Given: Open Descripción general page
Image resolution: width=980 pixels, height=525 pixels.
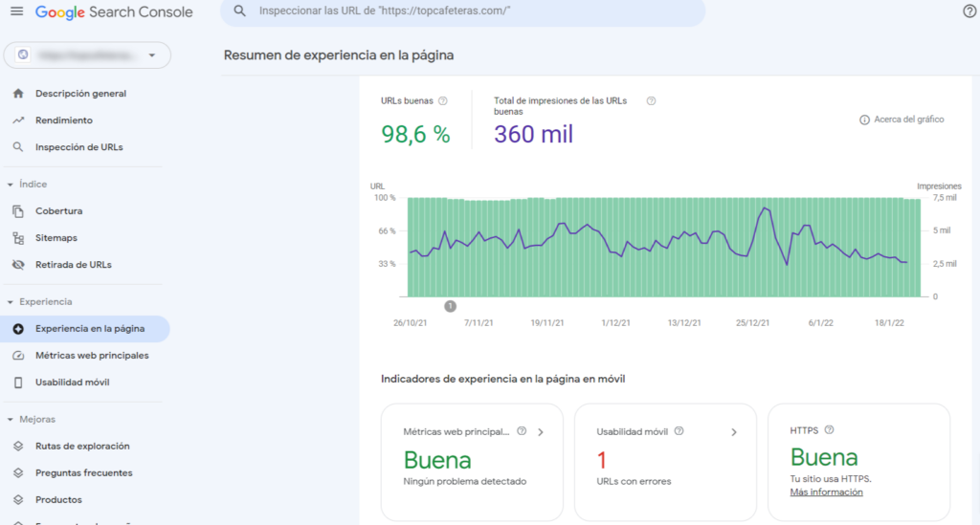Looking at the screenshot, I should click(x=80, y=94).
